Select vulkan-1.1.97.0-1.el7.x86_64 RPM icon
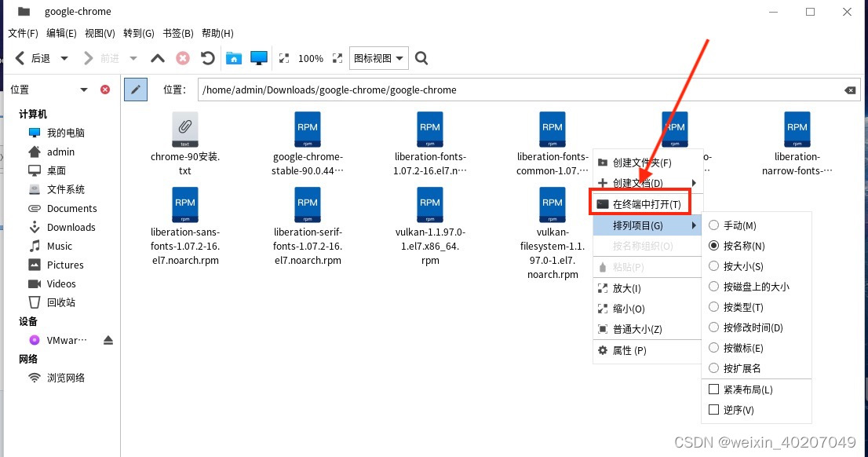This screenshot has height=457, width=868. pos(430,204)
